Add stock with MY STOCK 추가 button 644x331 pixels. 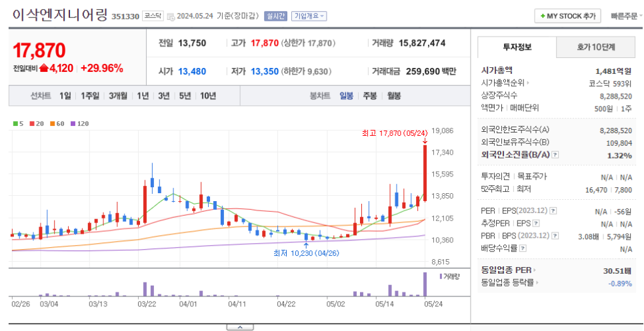[567, 16]
